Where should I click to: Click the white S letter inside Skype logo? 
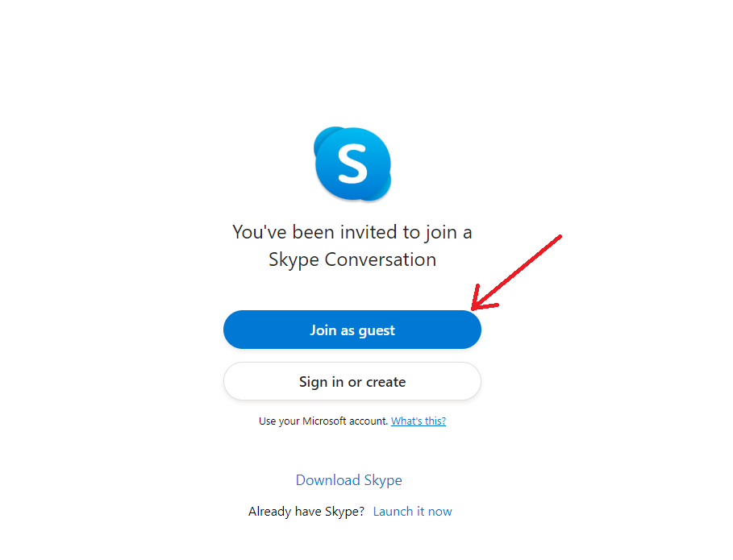pos(352,164)
